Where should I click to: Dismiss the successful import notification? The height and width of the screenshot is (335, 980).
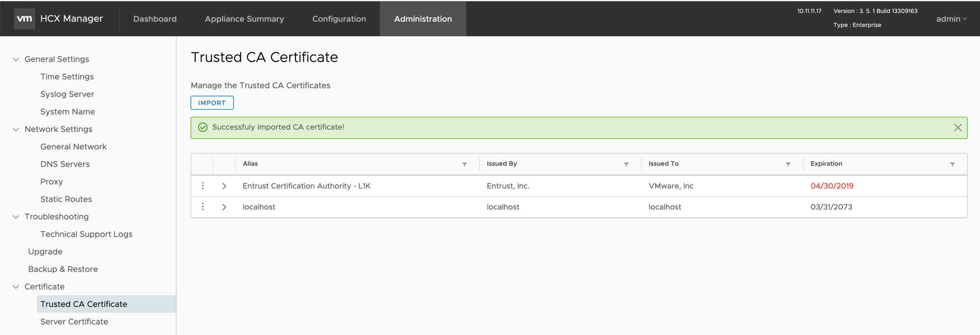(957, 128)
